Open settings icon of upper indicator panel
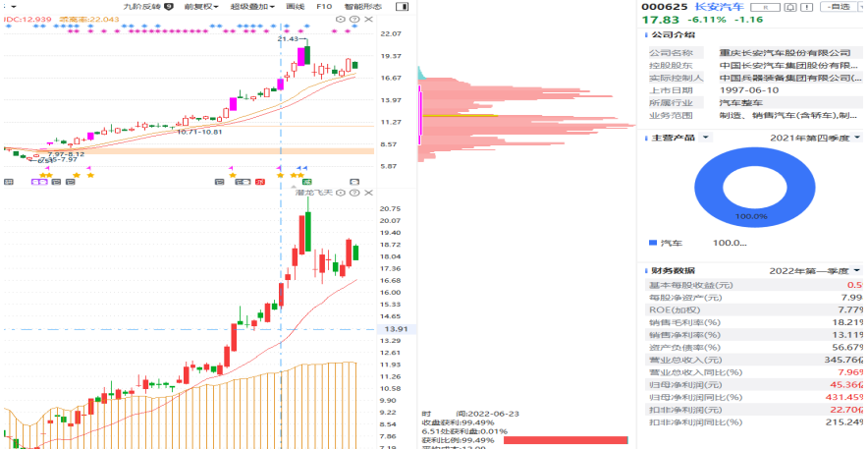Image resolution: width=868 pixels, height=449 pixels. point(341,20)
